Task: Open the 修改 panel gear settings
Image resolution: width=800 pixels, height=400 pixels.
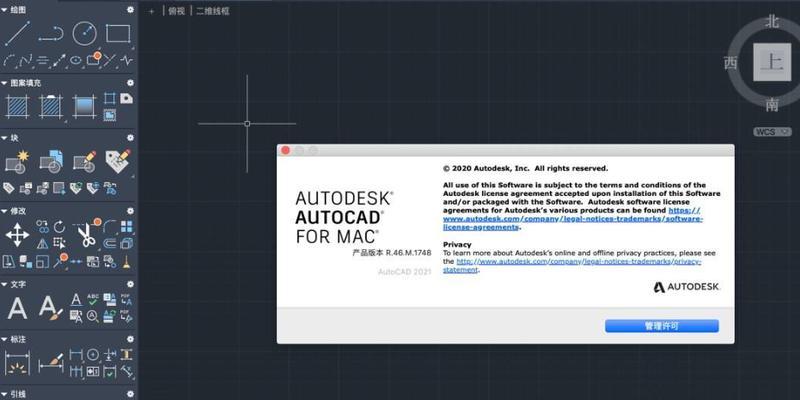Action: [130, 211]
